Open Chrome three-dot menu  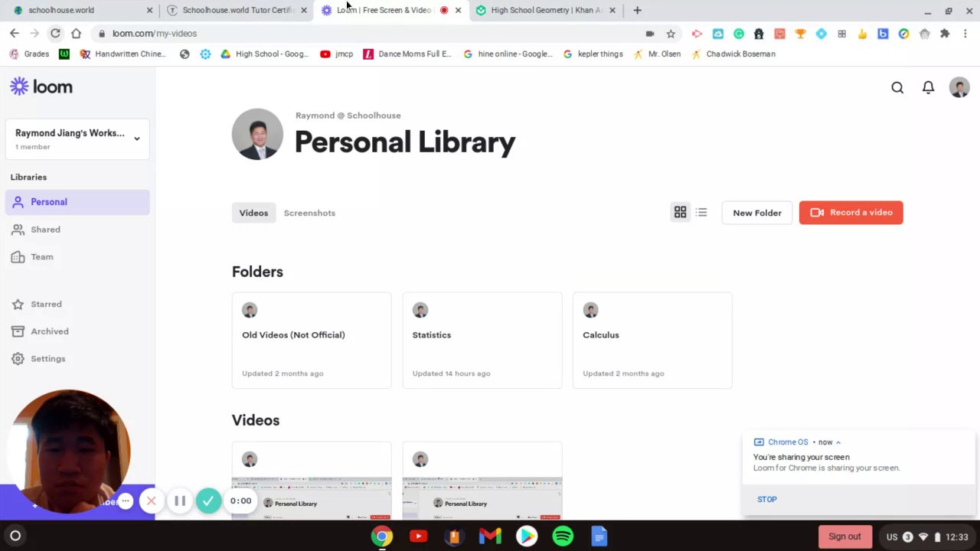point(965,34)
